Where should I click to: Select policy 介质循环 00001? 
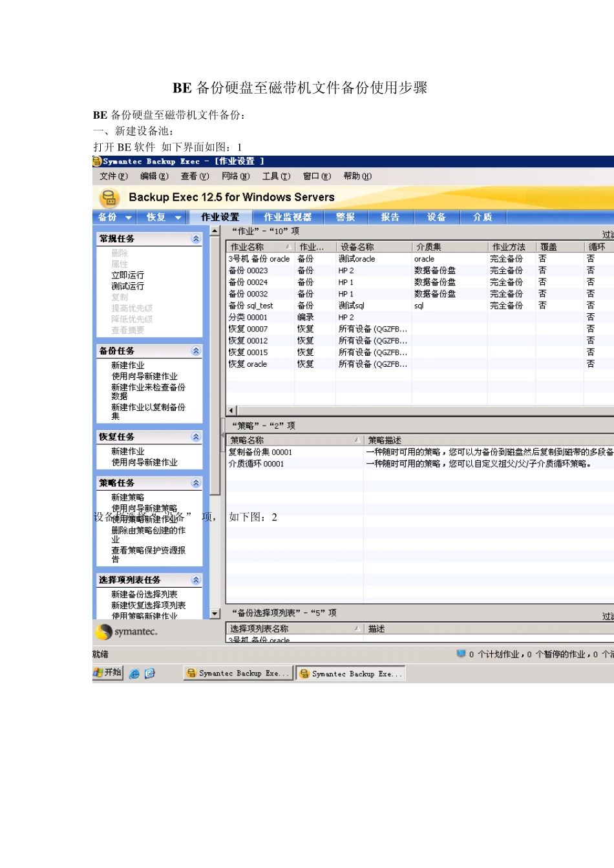[x=420, y=464]
